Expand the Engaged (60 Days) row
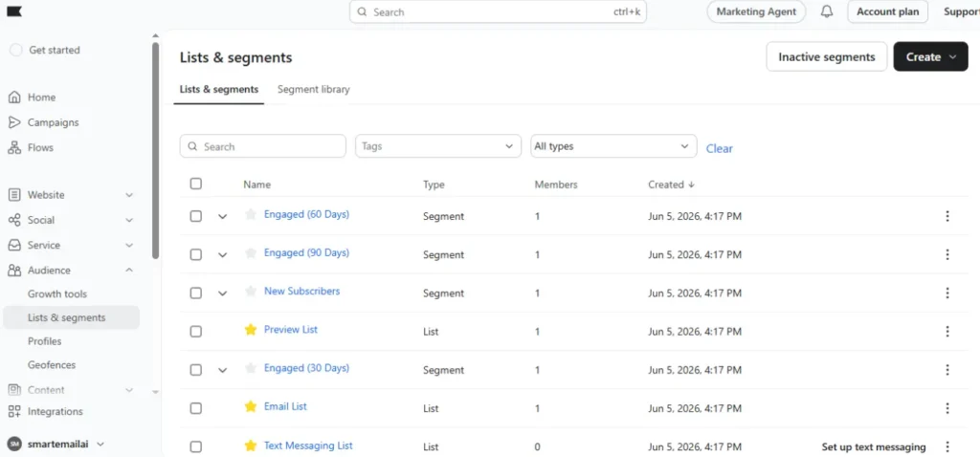Screen dimensions: 980x457 222,217
